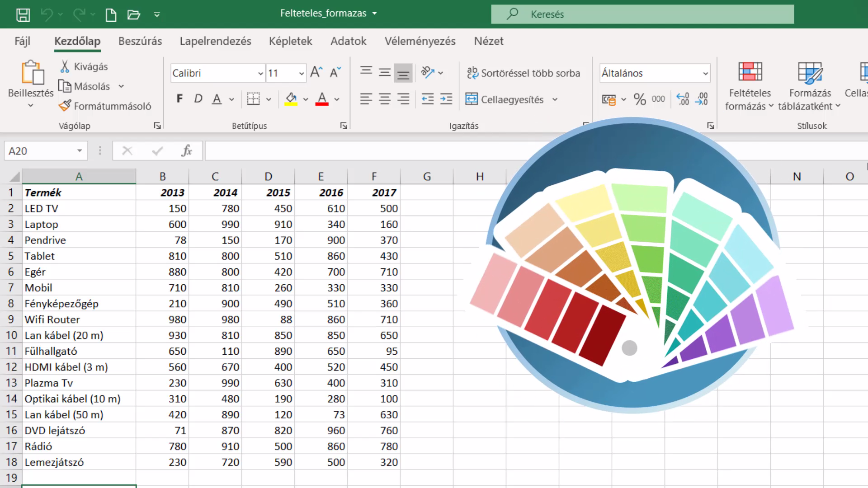868x488 pixels.
Task: Click Formázás táblázatként button
Action: (x=810, y=86)
